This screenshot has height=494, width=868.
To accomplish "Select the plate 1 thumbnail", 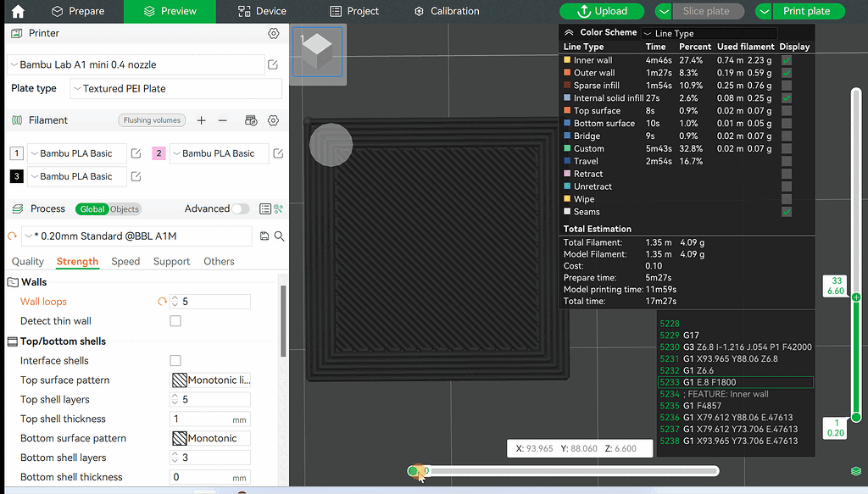I will point(317,52).
